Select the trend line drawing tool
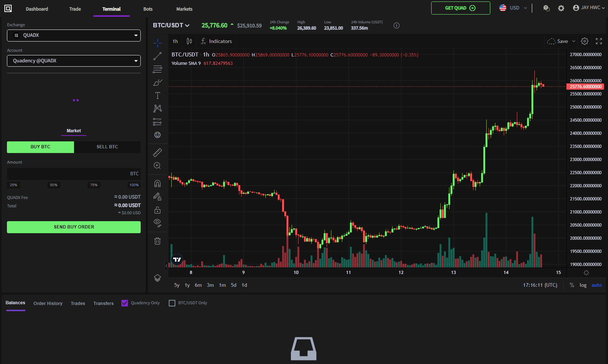The image size is (608, 364). 157,56
